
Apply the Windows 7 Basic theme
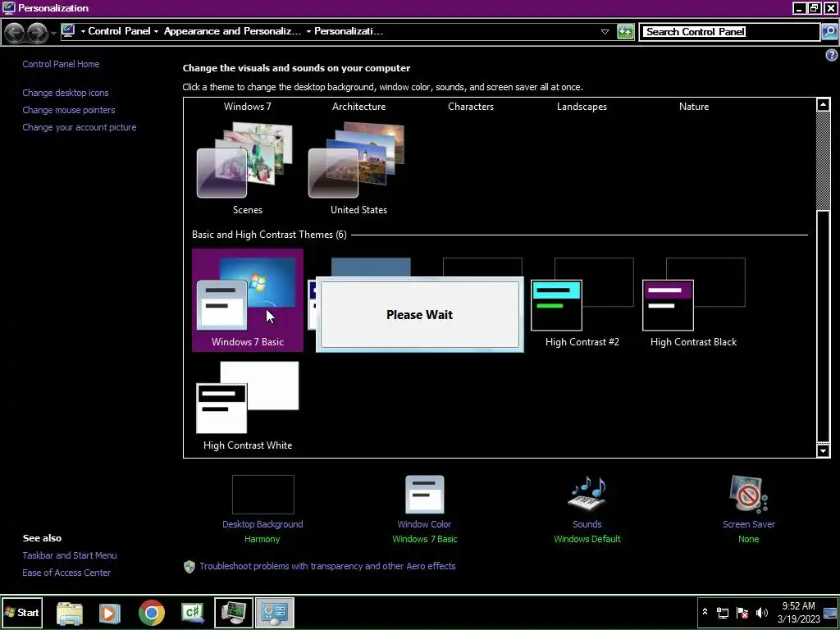[x=248, y=300]
